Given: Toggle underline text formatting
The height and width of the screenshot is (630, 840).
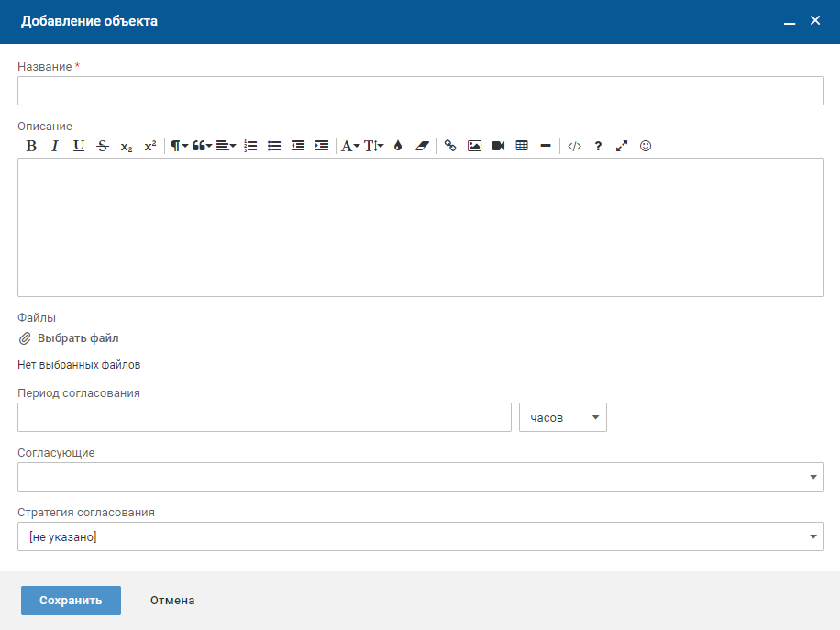Looking at the screenshot, I should (79, 146).
